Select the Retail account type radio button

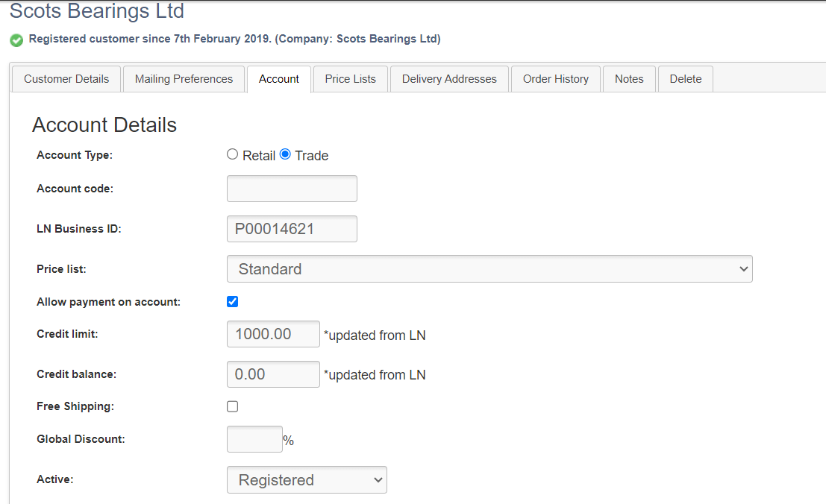click(232, 154)
